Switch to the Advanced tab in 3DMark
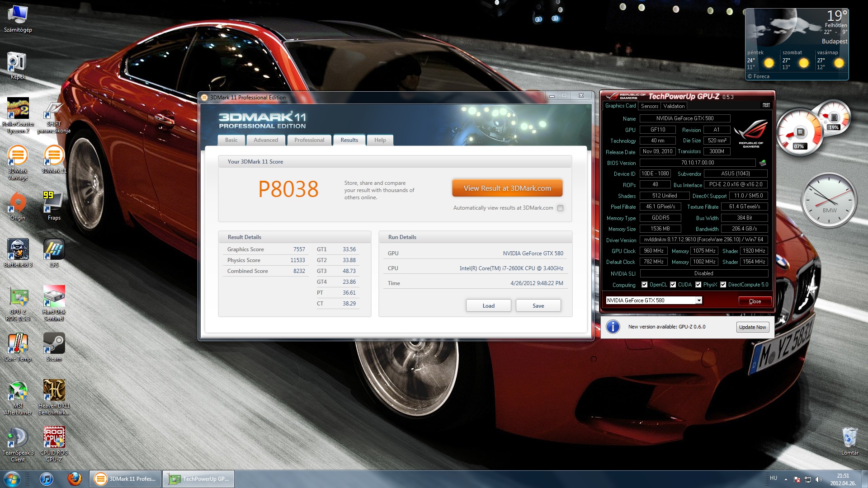 [266, 140]
